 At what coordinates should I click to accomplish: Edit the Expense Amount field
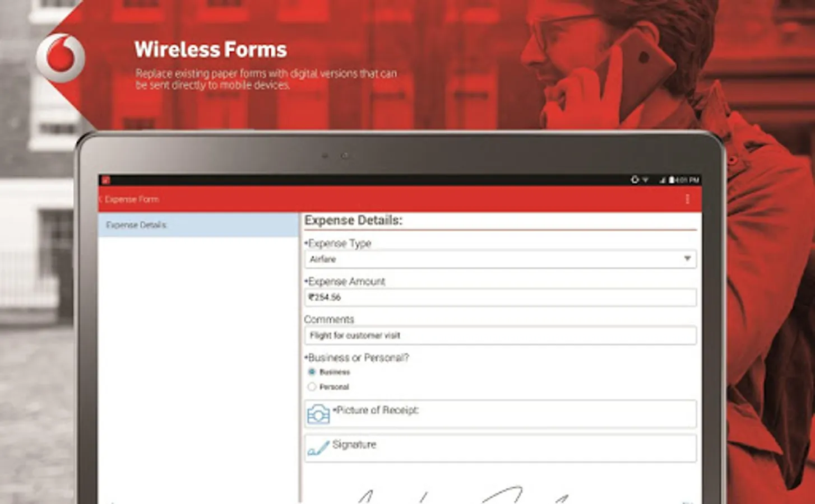coord(500,297)
